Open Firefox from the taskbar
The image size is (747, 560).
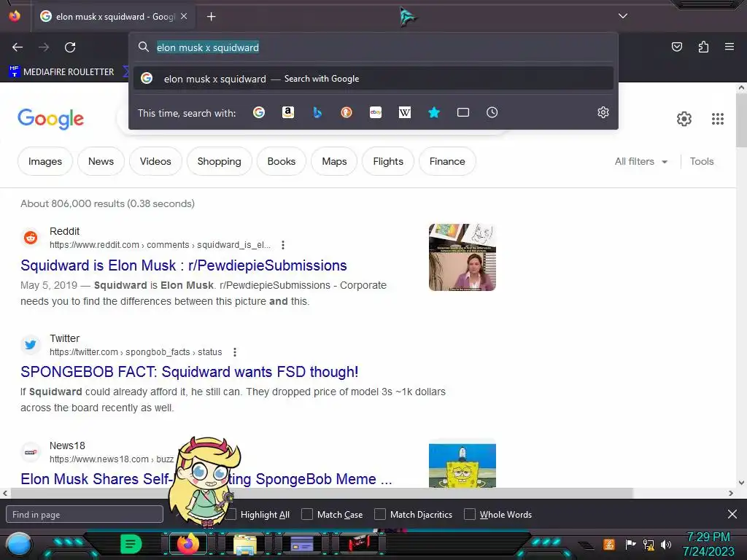click(x=187, y=544)
